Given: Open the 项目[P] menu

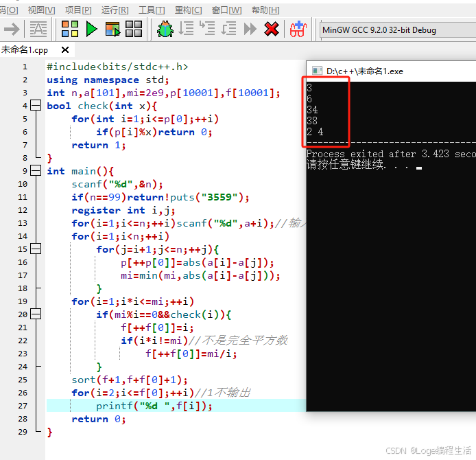Looking at the screenshot, I should [78, 10].
